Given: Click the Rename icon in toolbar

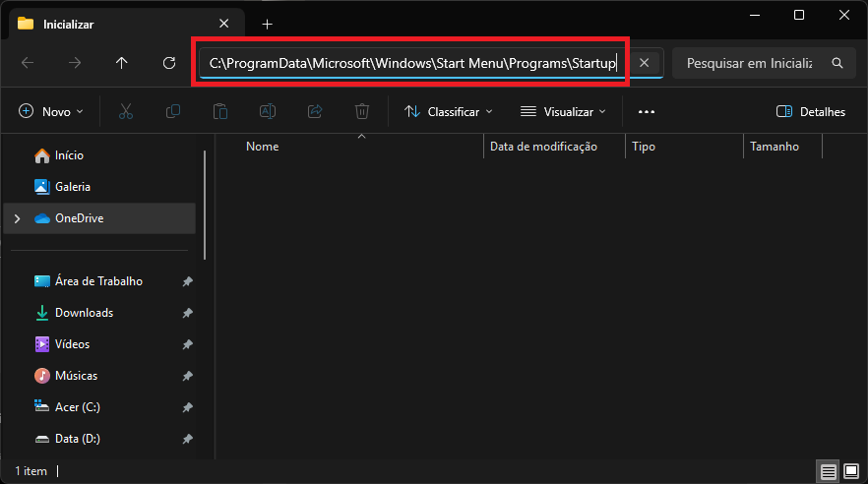Looking at the screenshot, I should tap(268, 112).
